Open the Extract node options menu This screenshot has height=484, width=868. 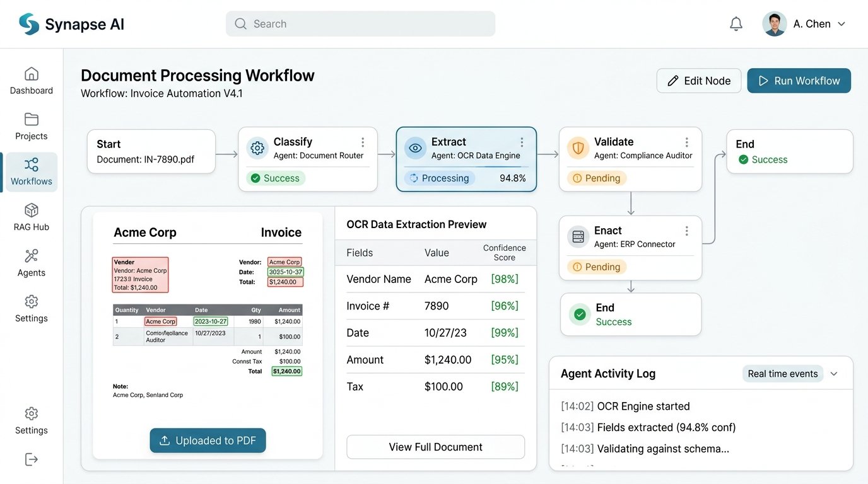(522, 142)
